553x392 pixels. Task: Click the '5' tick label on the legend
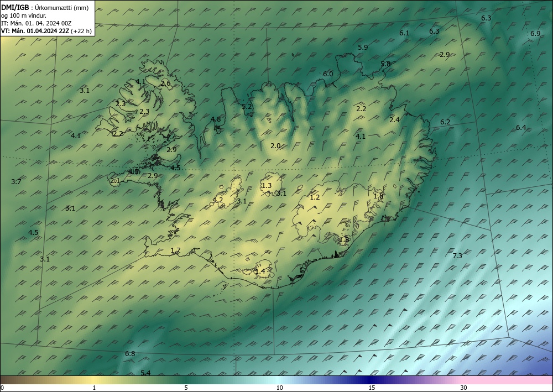coord(186,388)
